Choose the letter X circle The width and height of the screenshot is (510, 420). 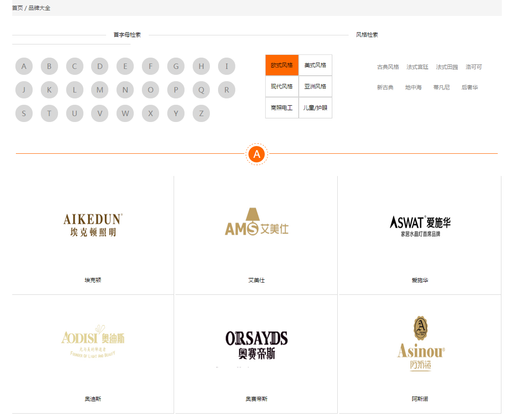pyautogui.click(x=151, y=113)
